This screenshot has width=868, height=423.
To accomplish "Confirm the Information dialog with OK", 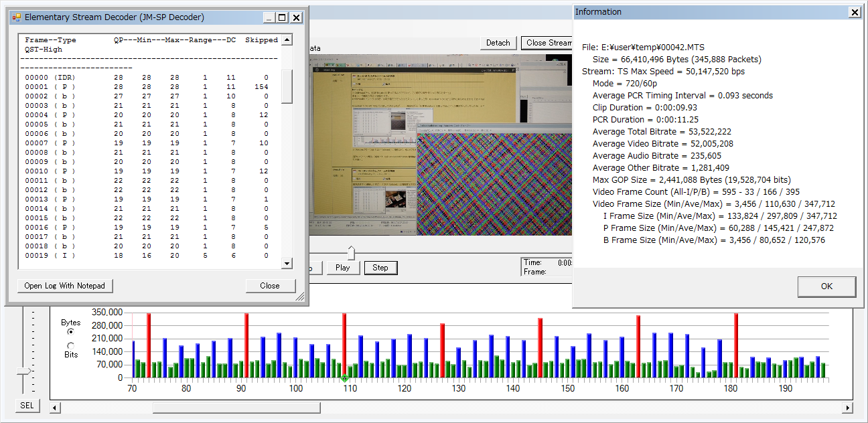I will [x=826, y=286].
